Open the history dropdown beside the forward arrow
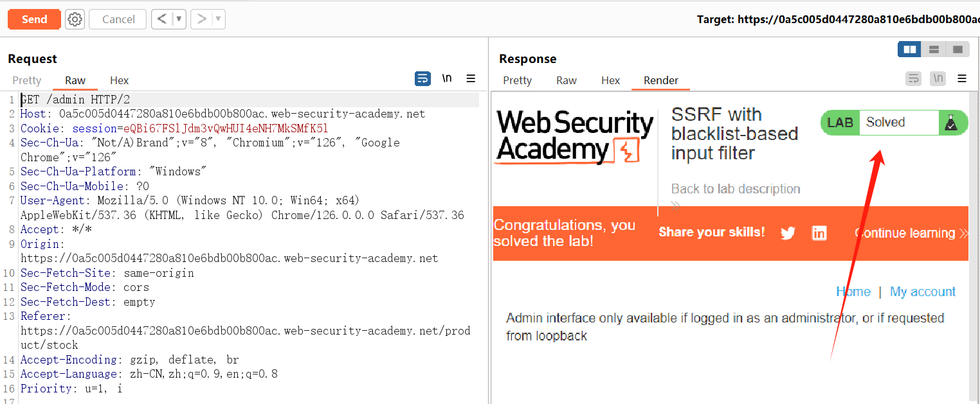The width and height of the screenshot is (980, 404). pyautogui.click(x=219, y=19)
